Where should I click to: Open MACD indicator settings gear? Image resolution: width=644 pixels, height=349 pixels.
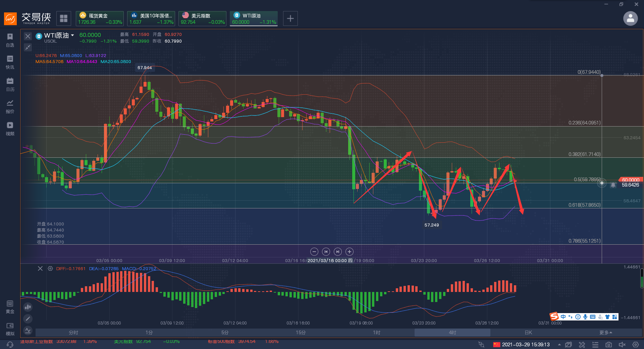click(50, 268)
